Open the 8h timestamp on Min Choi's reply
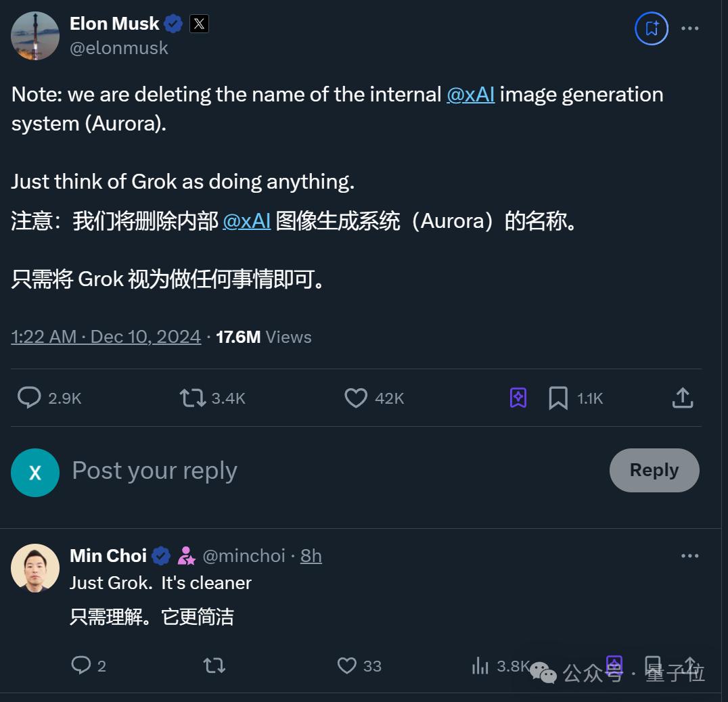This screenshot has height=702, width=728. click(311, 555)
